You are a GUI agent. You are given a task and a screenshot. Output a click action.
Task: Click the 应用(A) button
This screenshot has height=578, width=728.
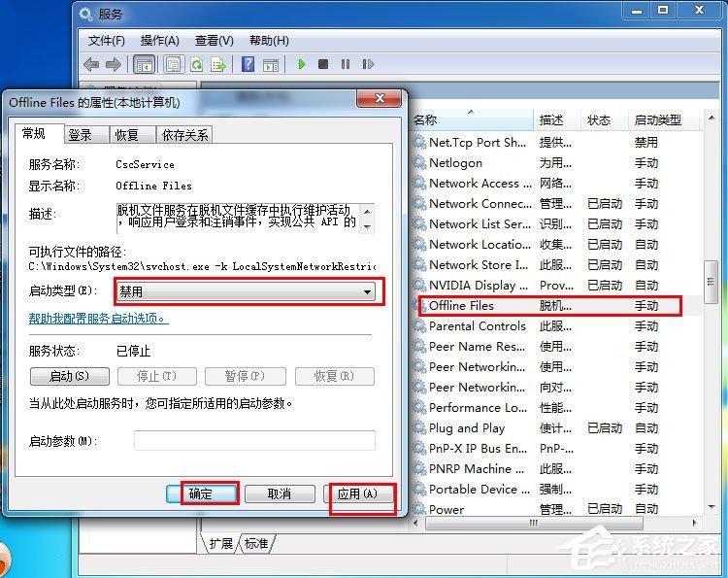click(358, 493)
